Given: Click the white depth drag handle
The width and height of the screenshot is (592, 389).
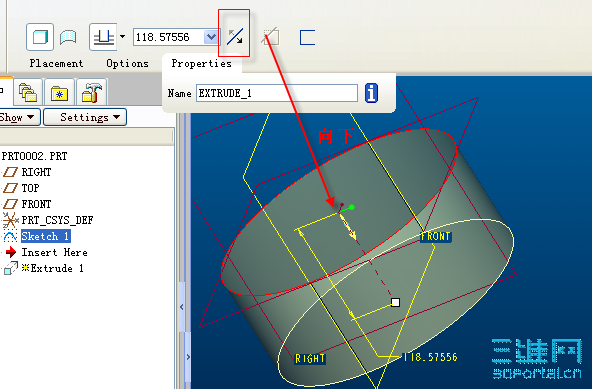Looking at the screenshot, I should point(395,302).
